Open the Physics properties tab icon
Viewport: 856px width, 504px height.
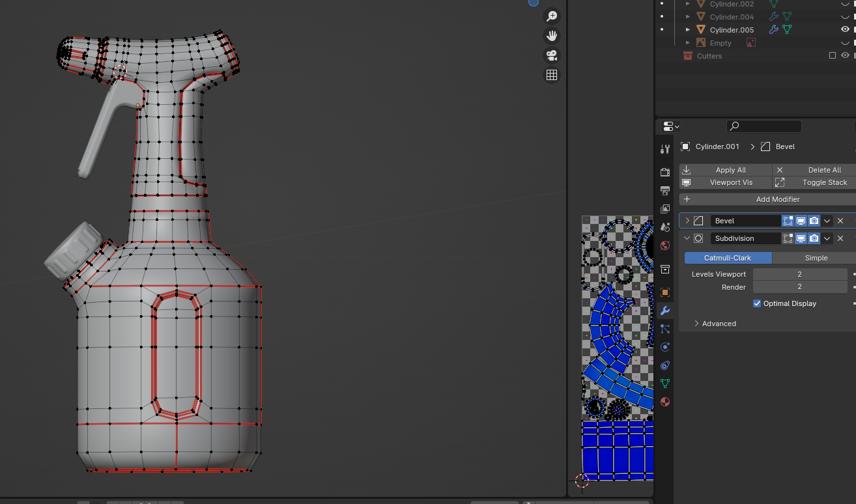(665, 347)
